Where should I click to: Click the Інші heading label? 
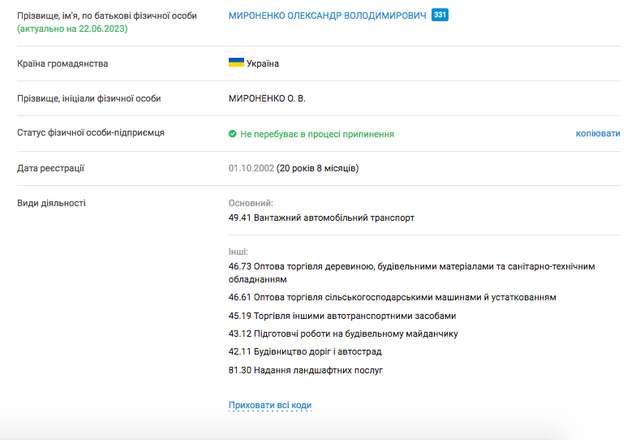238,252
